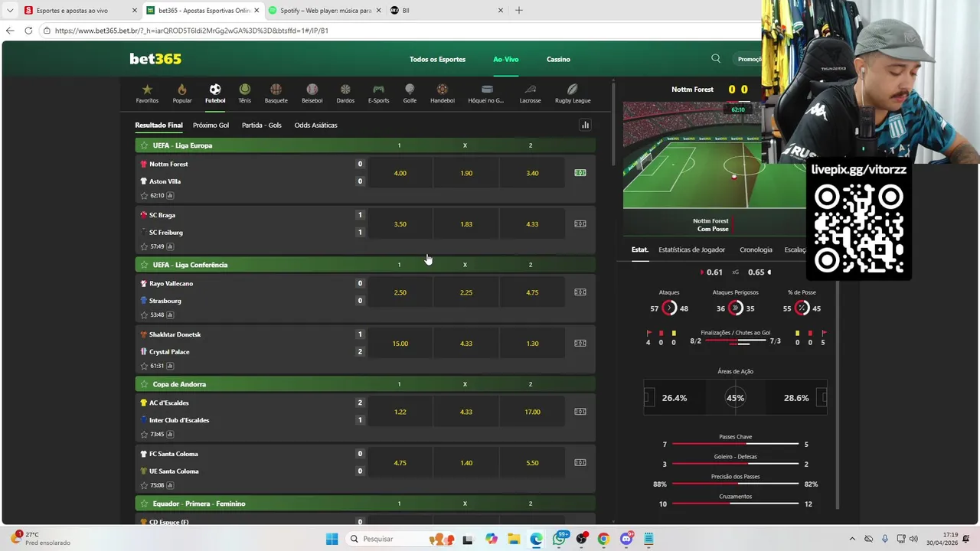Open the Cassino section

tap(558, 59)
